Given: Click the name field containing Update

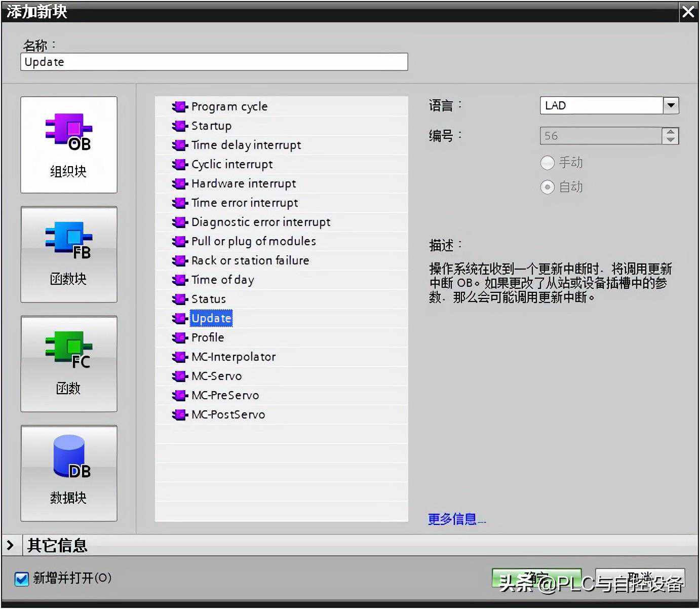Looking at the screenshot, I should tap(214, 62).
